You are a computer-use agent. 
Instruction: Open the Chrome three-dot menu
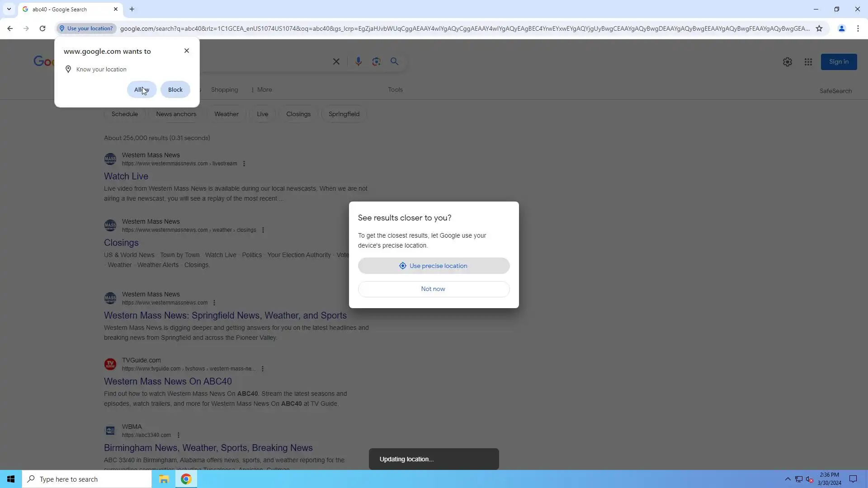point(858,28)
